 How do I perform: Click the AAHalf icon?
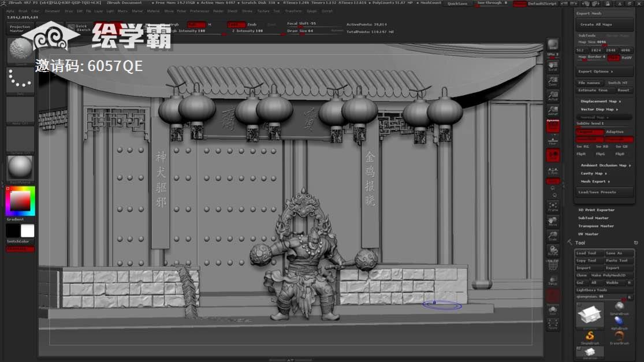point(553,110)
